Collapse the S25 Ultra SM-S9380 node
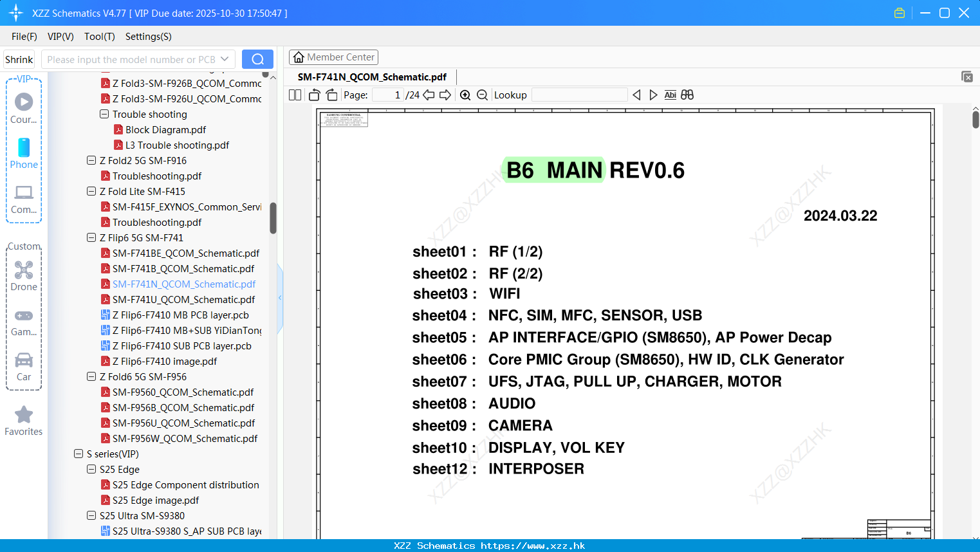Screen dimensions: 980x552 tap(91, 515)
